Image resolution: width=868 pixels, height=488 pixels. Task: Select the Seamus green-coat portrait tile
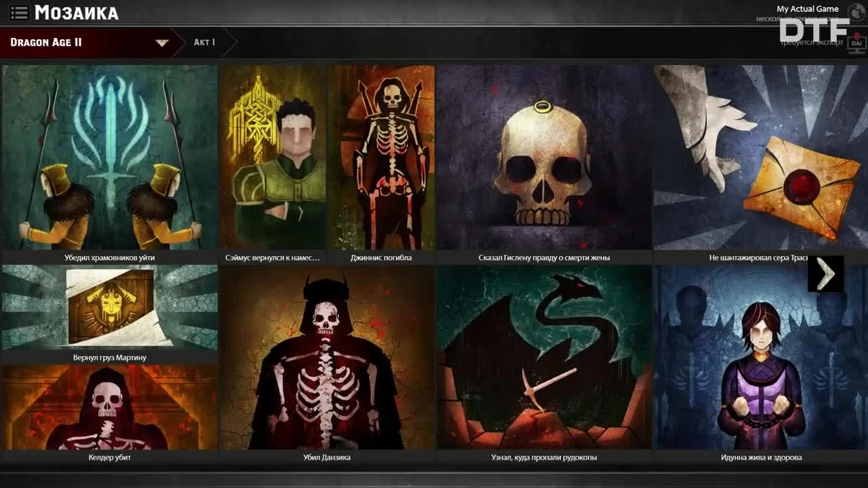(273, 157)
